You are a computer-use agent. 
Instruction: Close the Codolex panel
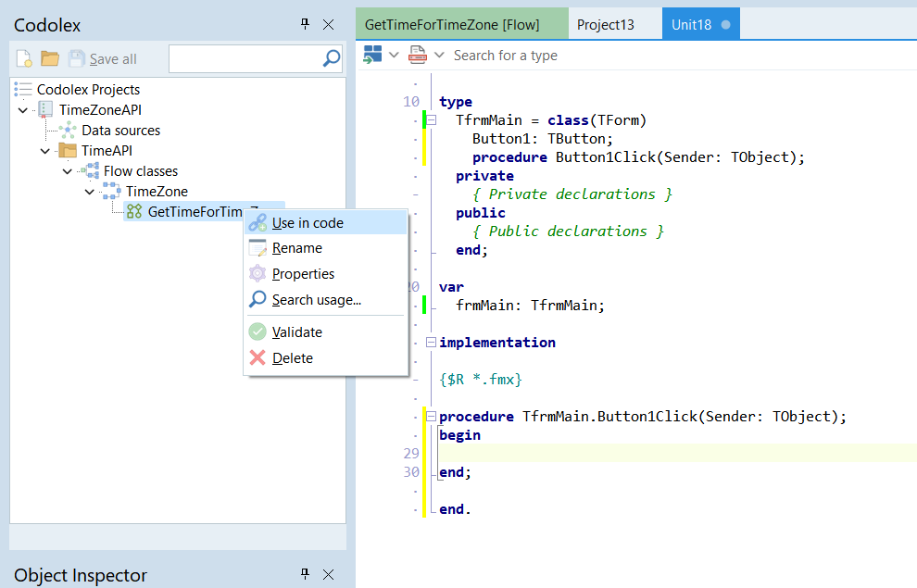pos(329,25)
